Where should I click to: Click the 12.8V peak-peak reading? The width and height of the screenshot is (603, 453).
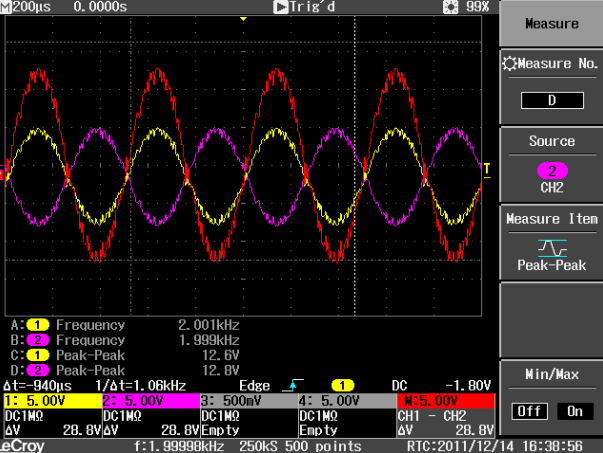click(221, 370)
